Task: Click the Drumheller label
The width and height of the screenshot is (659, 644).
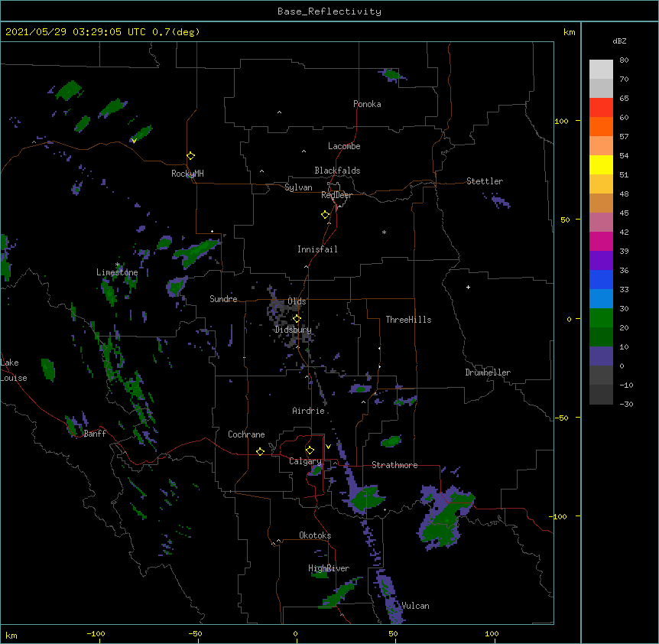Action: click(488, 372)
